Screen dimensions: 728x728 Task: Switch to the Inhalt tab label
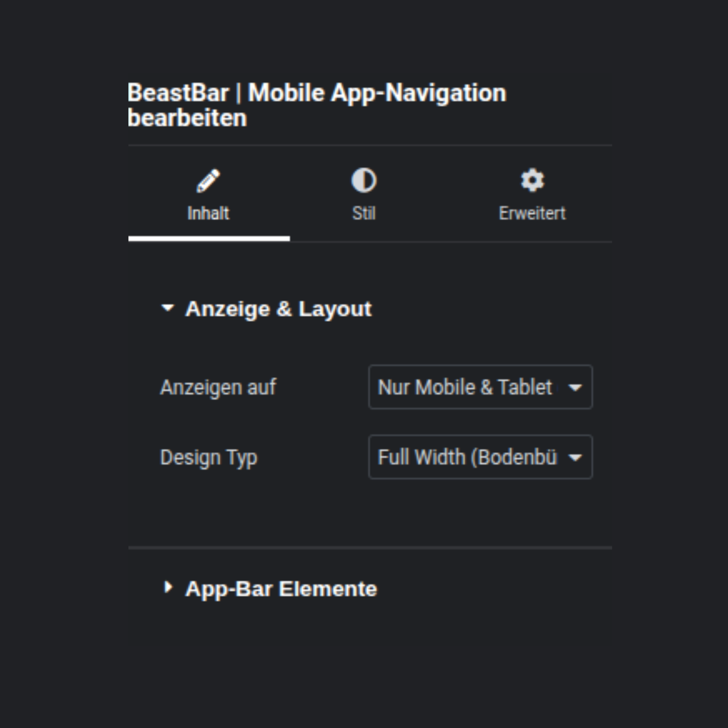(208, 213)
